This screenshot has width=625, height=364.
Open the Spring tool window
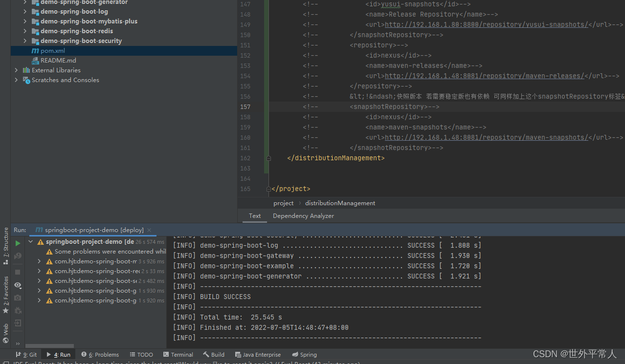tap(304, 355)
